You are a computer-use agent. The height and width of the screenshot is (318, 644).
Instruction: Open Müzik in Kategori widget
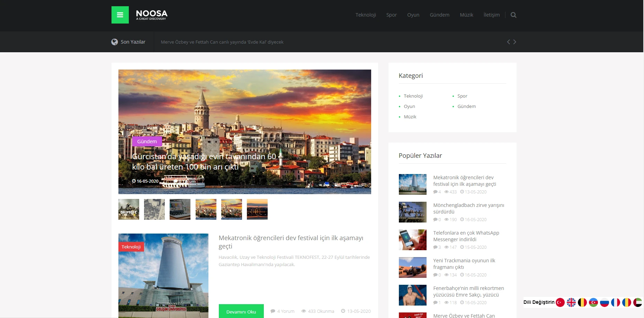(x=410, y=117)
